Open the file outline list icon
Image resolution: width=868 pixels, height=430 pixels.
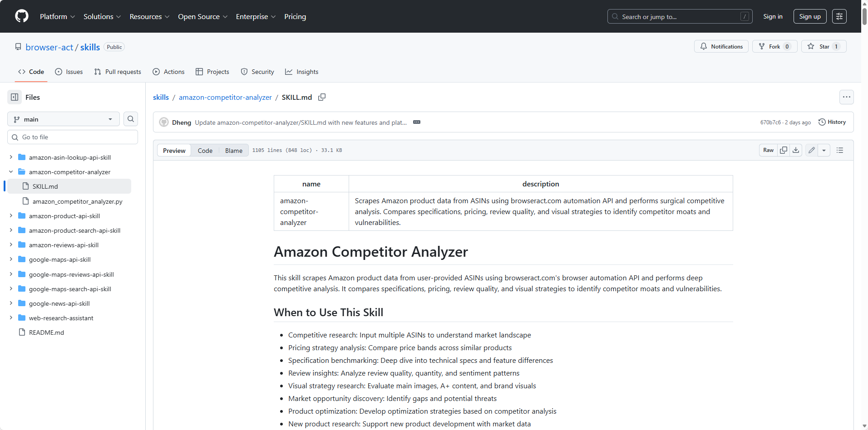coord(839,150)
